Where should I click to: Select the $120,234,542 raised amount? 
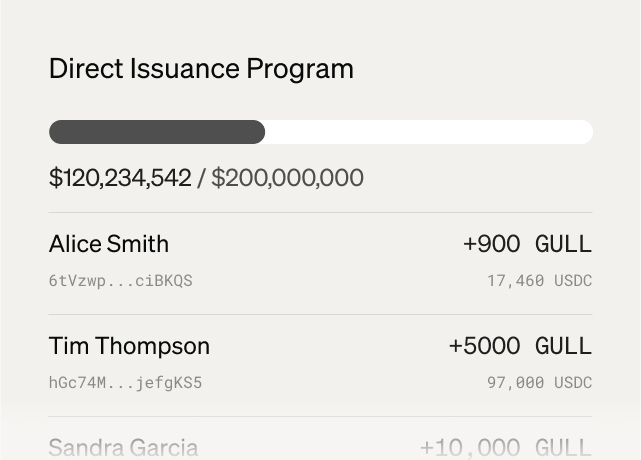point(120,178)
